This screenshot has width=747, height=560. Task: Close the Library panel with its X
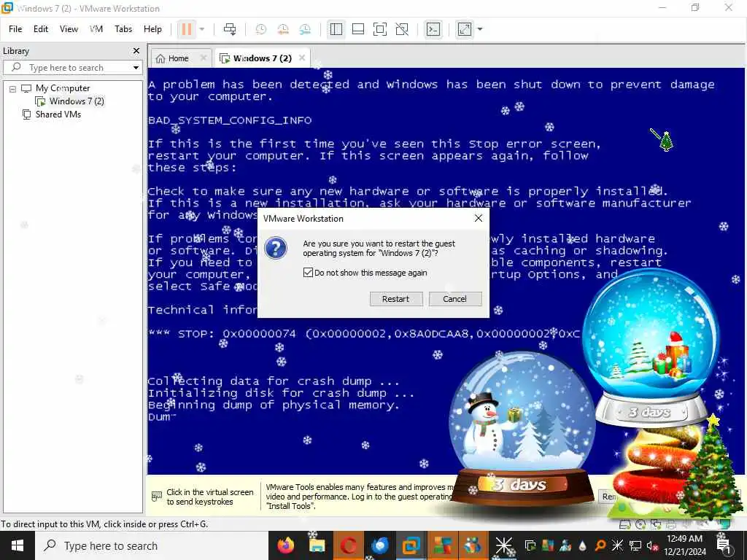[x=136, y=50]
